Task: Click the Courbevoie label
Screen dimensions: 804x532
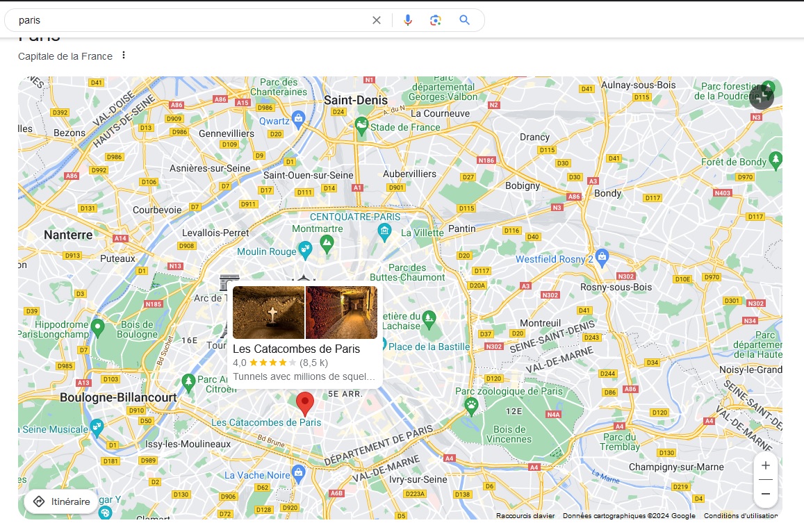Action: 157,210
